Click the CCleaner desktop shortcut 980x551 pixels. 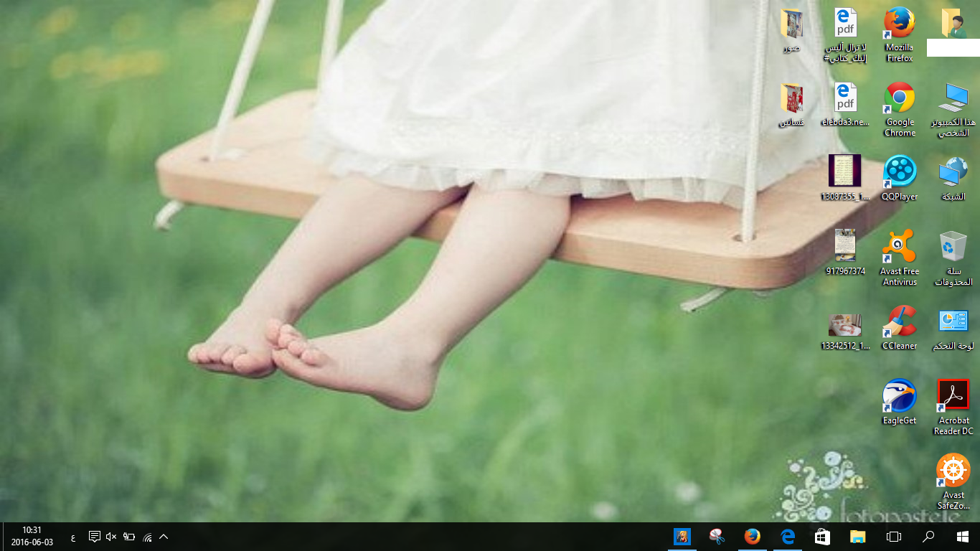pos(899,321)
